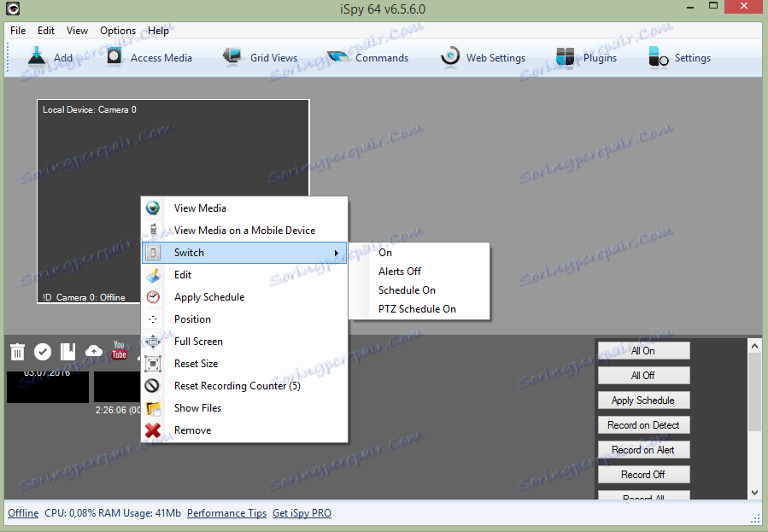Toggle Schedule On in the submenu
The height and width of the screenshot is (532, 768).
[x=419, y=290]
